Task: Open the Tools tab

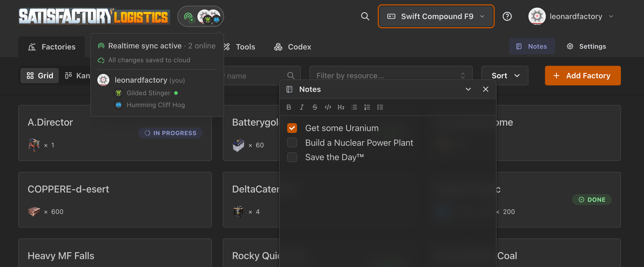Action: coord(240,47)
